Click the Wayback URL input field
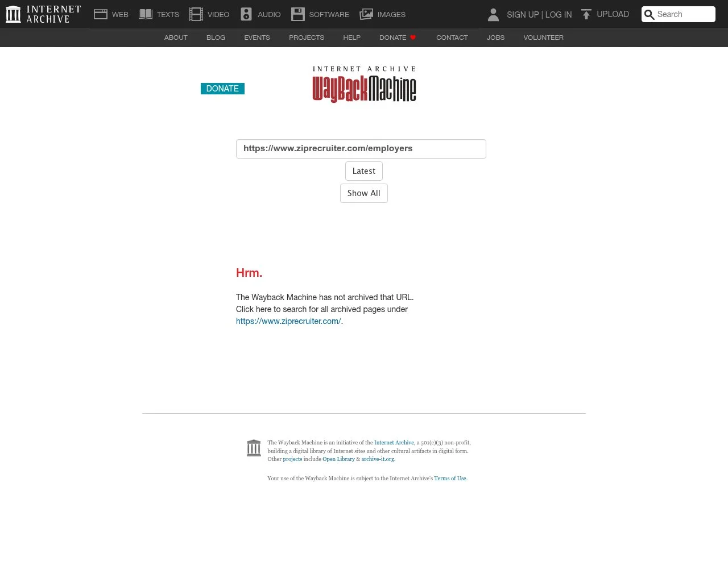Viewport: 728px width, 582px height. (361, 149)
